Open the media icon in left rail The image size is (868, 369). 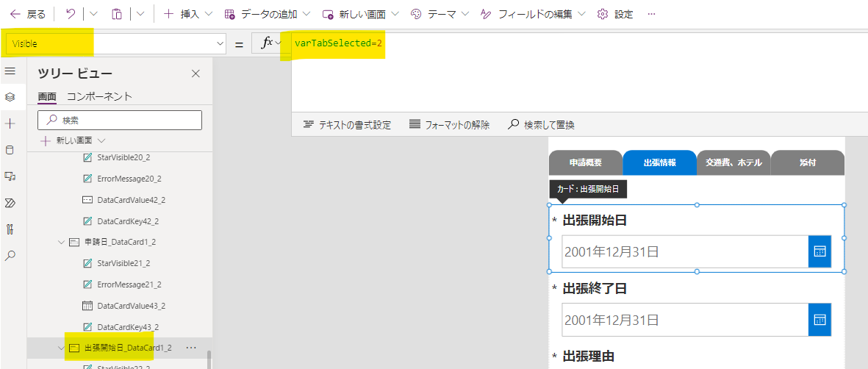tap(10, 176)
